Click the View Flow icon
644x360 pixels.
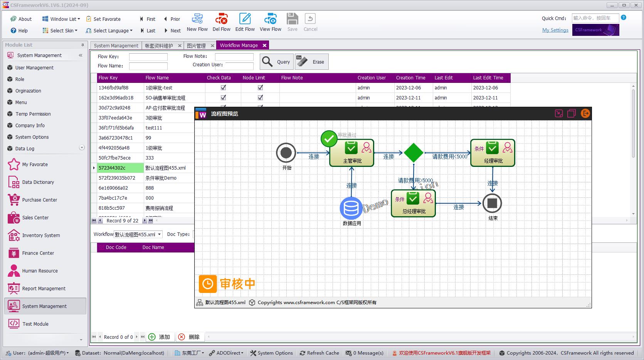[270, 19]
